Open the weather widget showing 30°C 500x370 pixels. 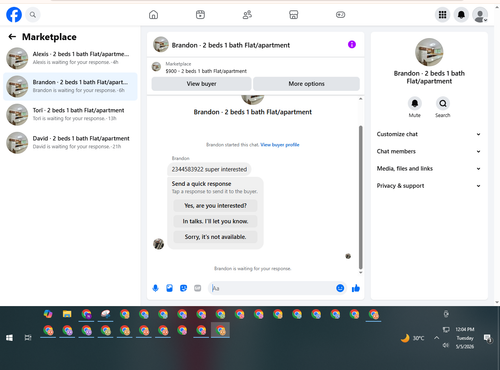click(x=413, y=338)
